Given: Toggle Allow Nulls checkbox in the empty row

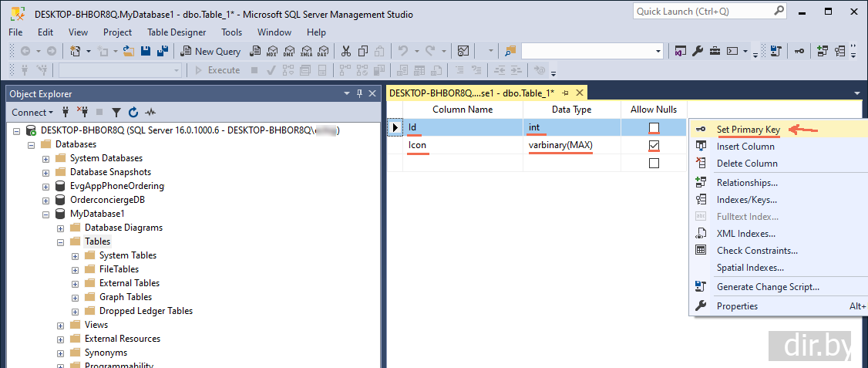Looking at the screenshot, I should click(x=654, y=164).
